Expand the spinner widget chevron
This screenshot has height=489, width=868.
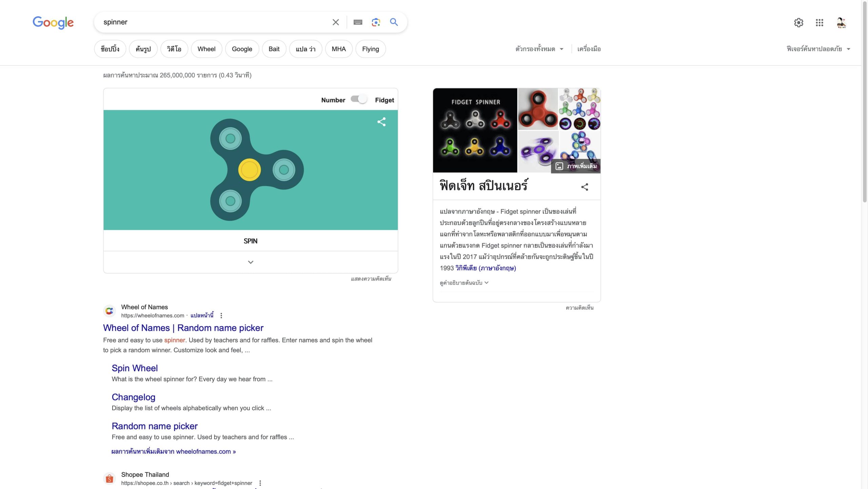tap(251, 262)
